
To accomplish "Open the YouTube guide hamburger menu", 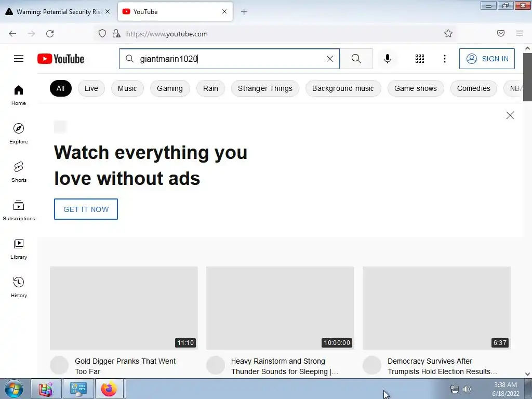I will point(19,59).
